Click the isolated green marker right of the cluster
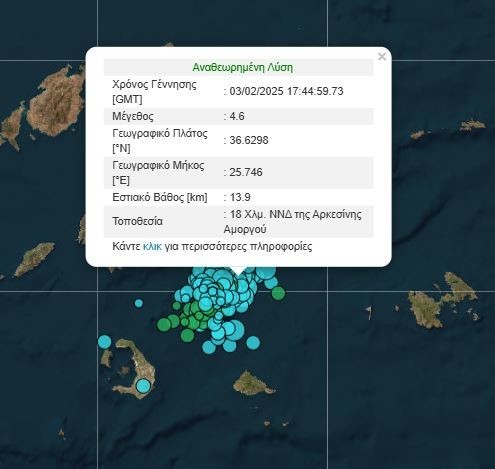 point(278,293)
